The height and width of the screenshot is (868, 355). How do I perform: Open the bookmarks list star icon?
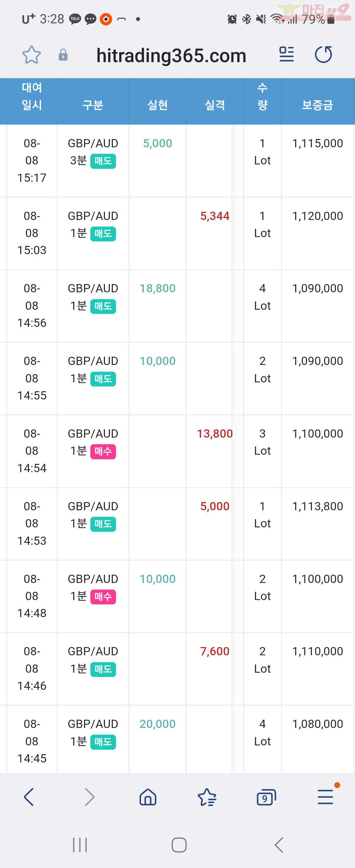click(207, 797)
